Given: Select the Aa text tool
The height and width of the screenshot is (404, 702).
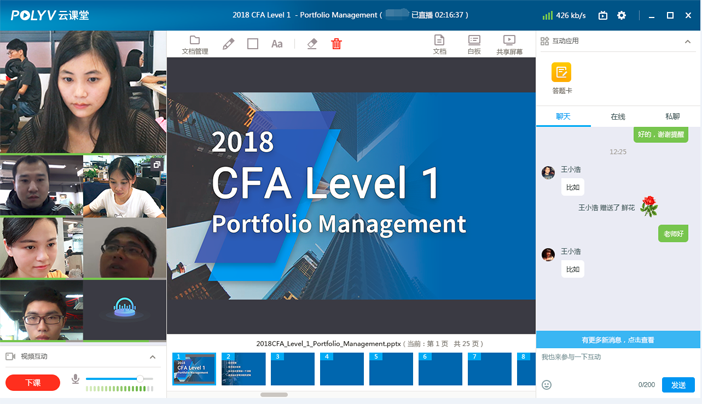Looking at the screenshot, I should click(x=277, y=44).
